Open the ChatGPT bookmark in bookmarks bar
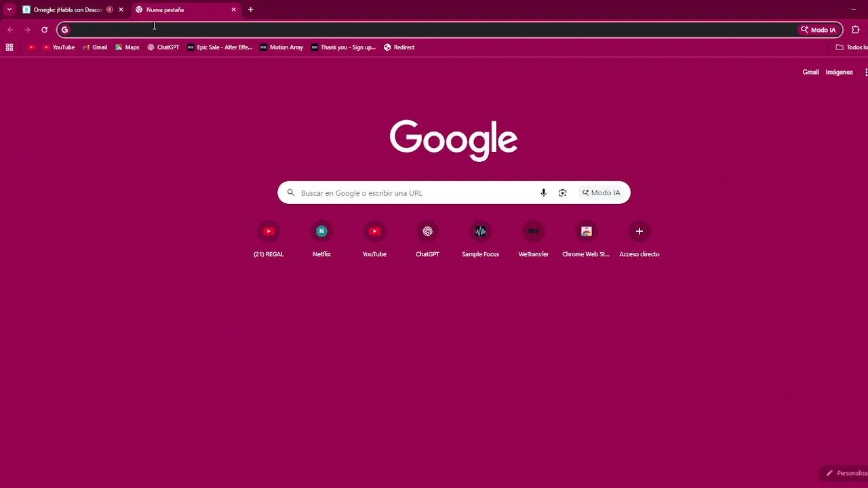868x488 pixels. coord(163,47)
